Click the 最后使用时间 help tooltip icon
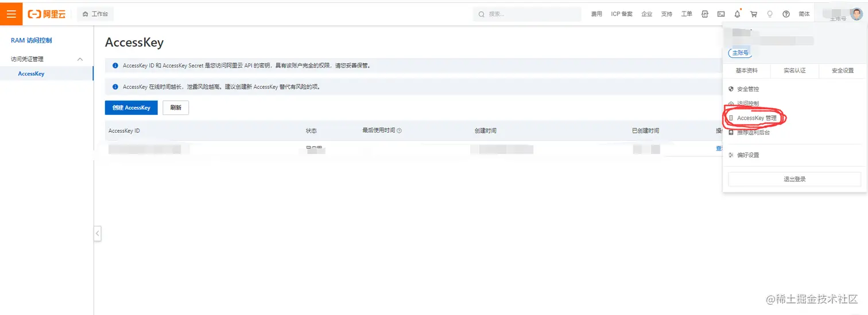This screenshot has height=315, width=868. pyautogui.click(x=399, y=130)
